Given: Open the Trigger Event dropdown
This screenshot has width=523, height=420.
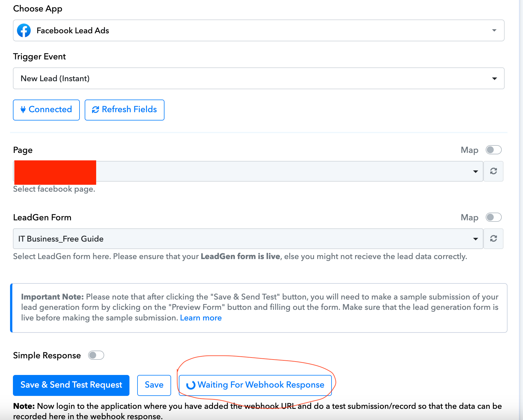Looking at the screenshot, I should click(x=259, y=78).
